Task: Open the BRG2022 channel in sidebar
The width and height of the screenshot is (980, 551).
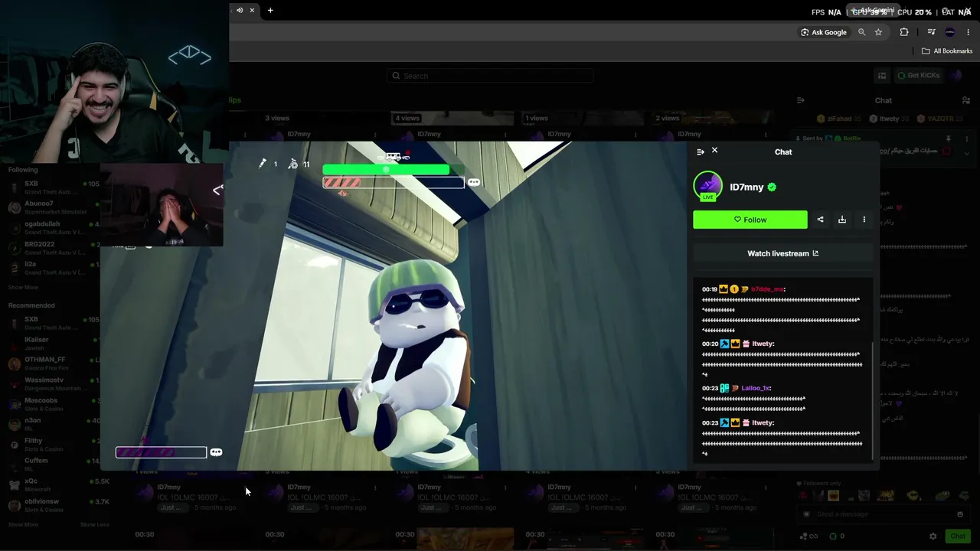Action: tap(54, 248)
